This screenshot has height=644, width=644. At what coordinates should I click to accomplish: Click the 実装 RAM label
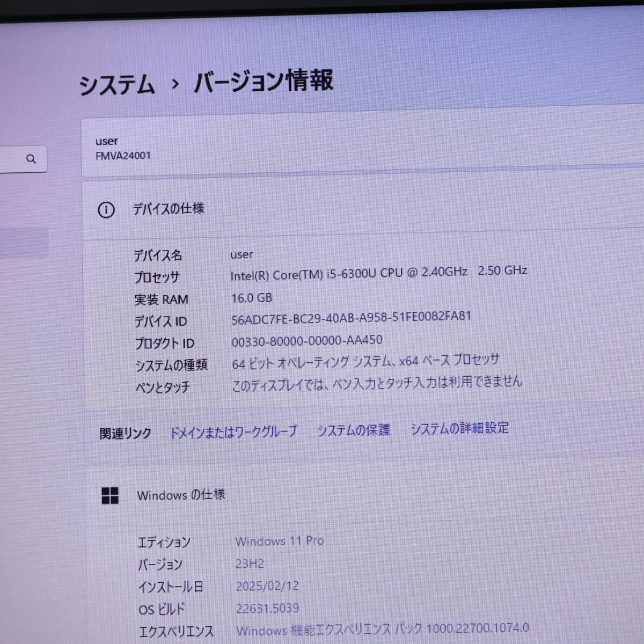point(161,299)
